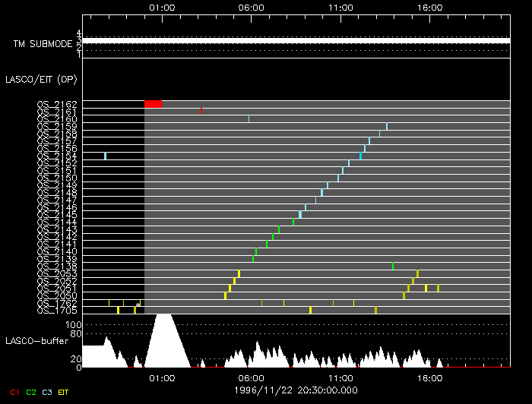Select the leftmost yellow marker in the OS_2053 row
The height and width of the screenshot is (404, 532).
[239, 273]
